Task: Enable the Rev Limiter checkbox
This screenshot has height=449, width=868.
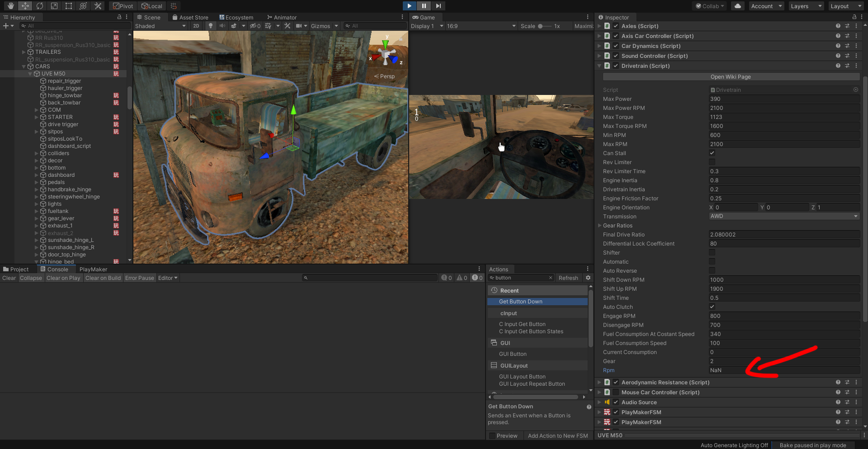Action: click(712, 162)
